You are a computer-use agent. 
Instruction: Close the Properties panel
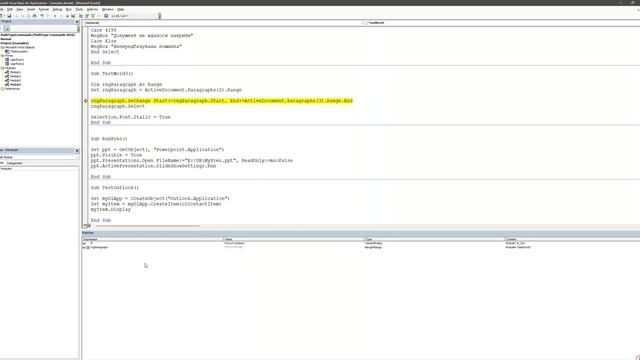coord(77,150)
